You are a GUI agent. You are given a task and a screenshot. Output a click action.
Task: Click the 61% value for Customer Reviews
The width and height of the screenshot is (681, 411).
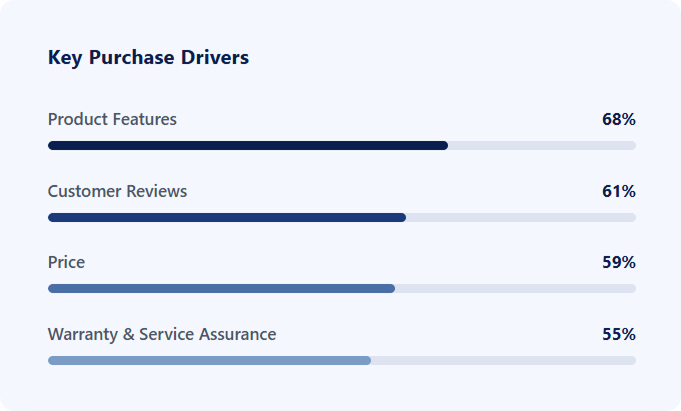point(618,191)
